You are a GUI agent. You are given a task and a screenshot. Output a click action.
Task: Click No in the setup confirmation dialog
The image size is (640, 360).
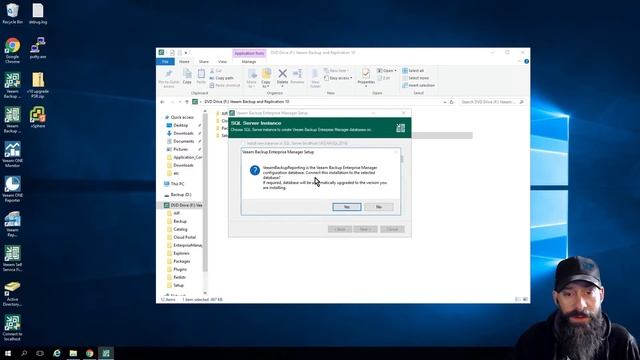(x=378, y=207)
